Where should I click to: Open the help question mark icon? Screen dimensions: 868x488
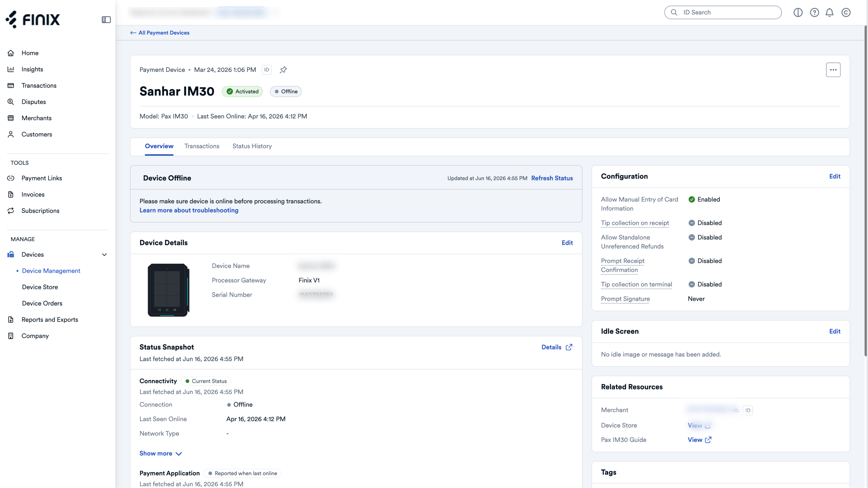coord(814,12)
